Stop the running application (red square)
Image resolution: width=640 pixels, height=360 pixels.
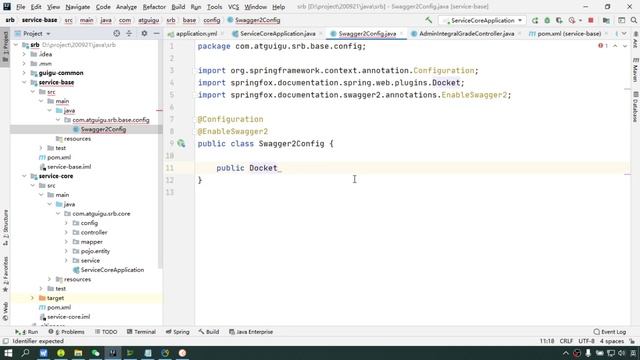(x=591, y=20)
